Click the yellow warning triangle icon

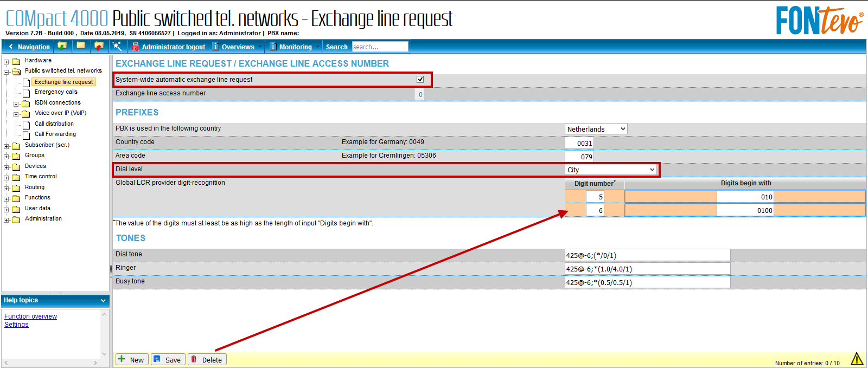pos(857,359)
